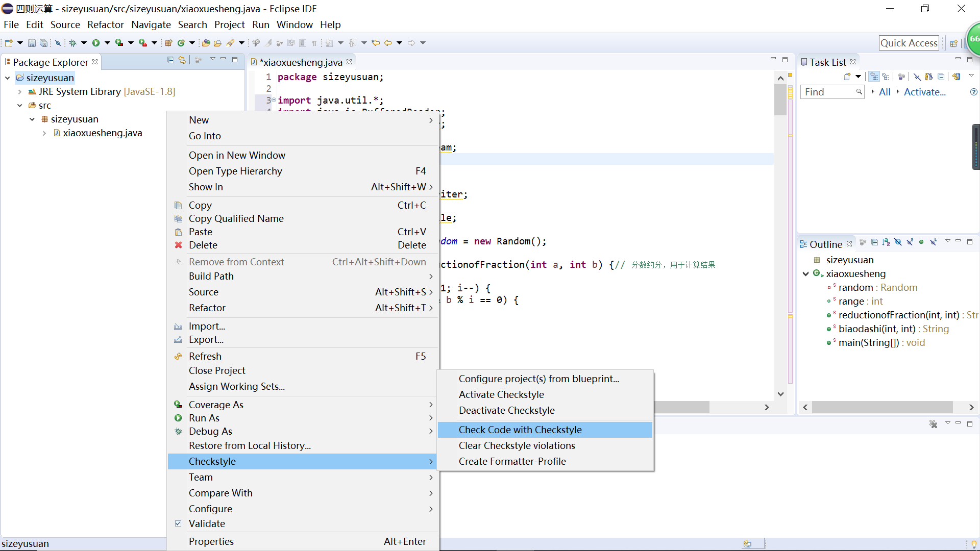Image resolution: width=980 pixels, height=551 pixels.
Task: Expand the JRE System Library node
Action: coord(19,92)
